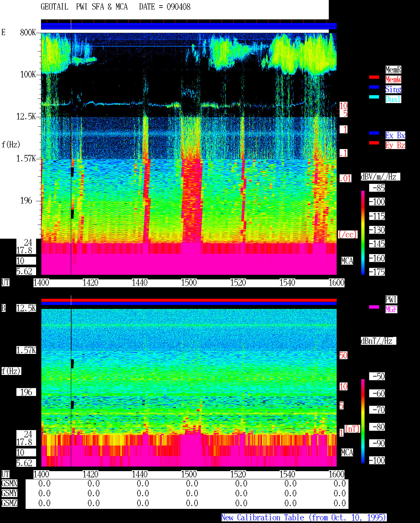Click the 1440 UT tick on the lower time axis
Viewport: 420px width, 523px height.
click(140, 474)
